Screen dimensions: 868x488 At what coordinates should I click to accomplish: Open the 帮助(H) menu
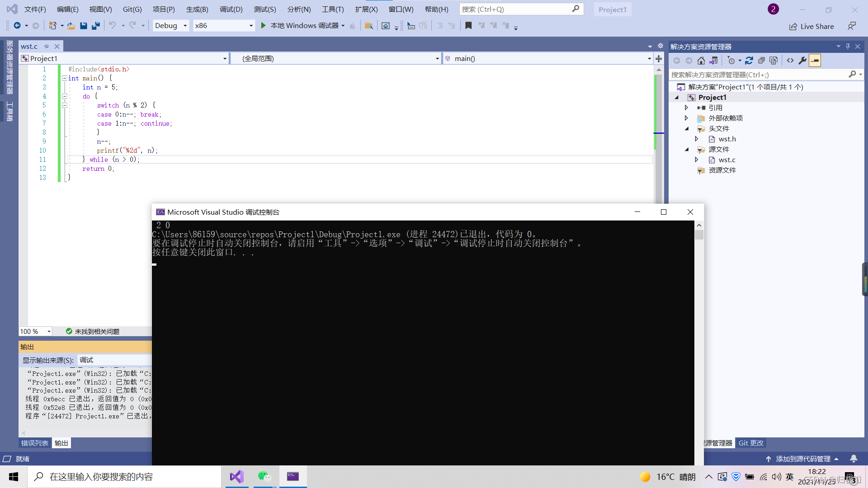tap(437, 9)
